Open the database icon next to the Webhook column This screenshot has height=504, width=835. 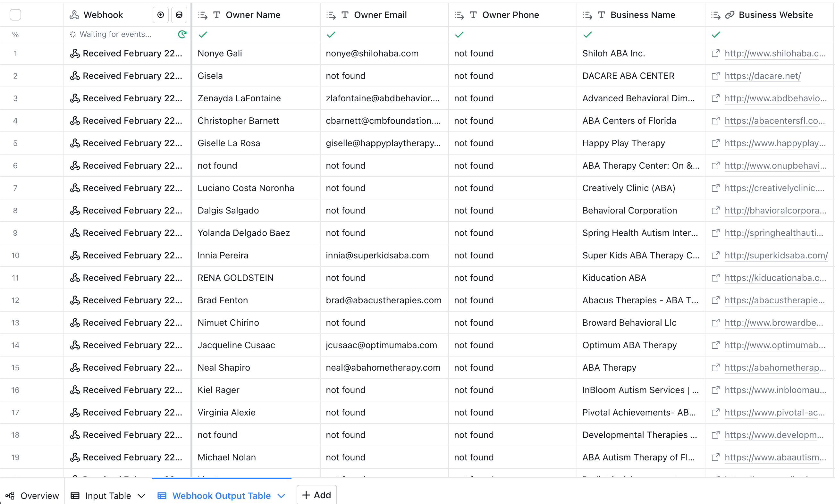[179, 15]
